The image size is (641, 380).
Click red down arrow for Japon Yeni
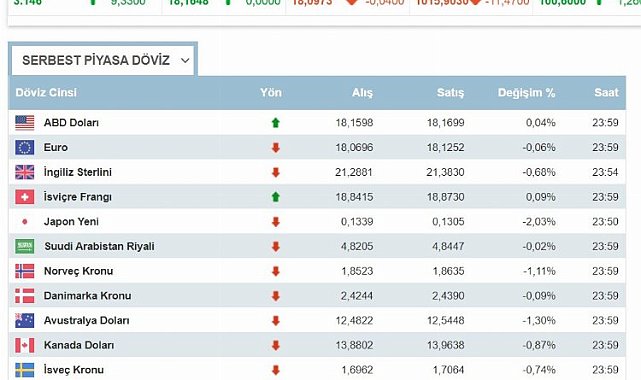click(x=276, y=222)
